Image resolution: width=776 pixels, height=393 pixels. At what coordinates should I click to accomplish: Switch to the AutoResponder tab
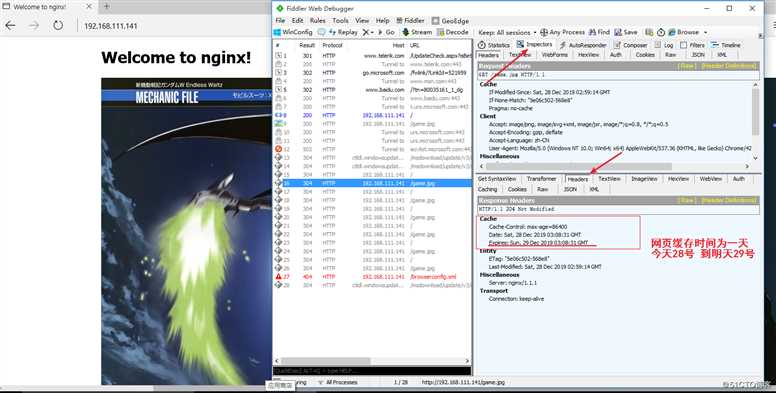(582, 45)
